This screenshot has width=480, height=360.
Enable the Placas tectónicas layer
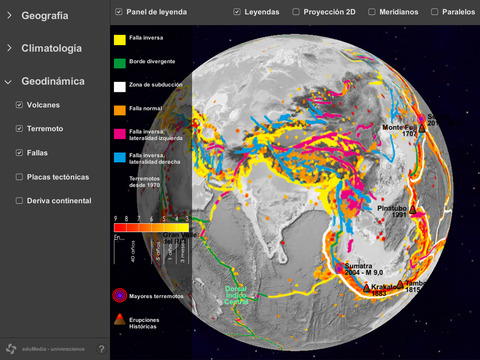tap(19, 177)
